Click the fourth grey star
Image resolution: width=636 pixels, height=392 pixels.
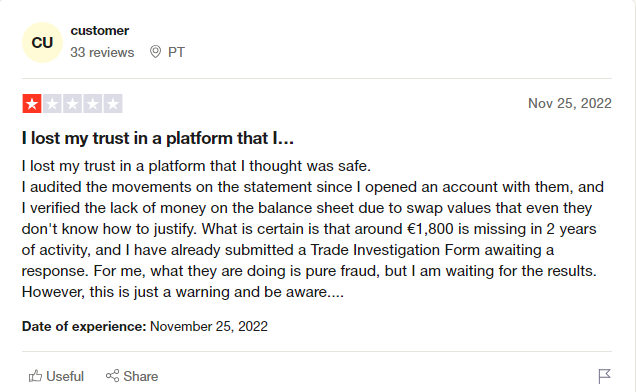coord(92,103)
